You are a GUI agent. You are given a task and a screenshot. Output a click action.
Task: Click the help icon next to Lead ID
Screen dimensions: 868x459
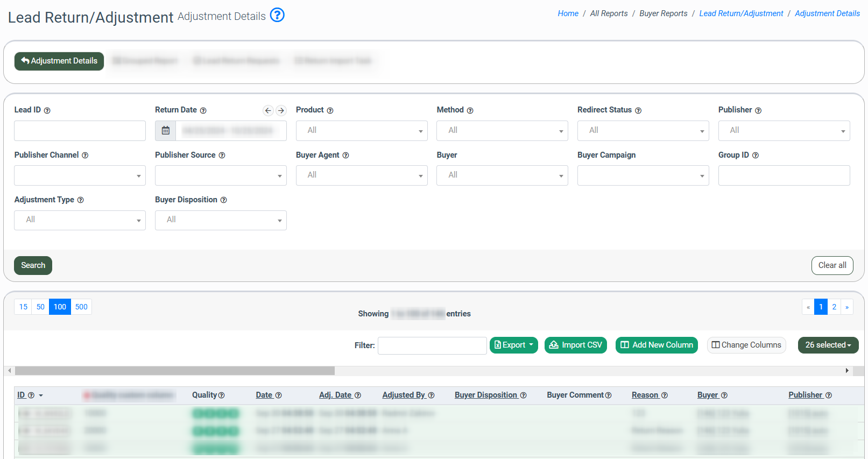click(x=47, y=110)
